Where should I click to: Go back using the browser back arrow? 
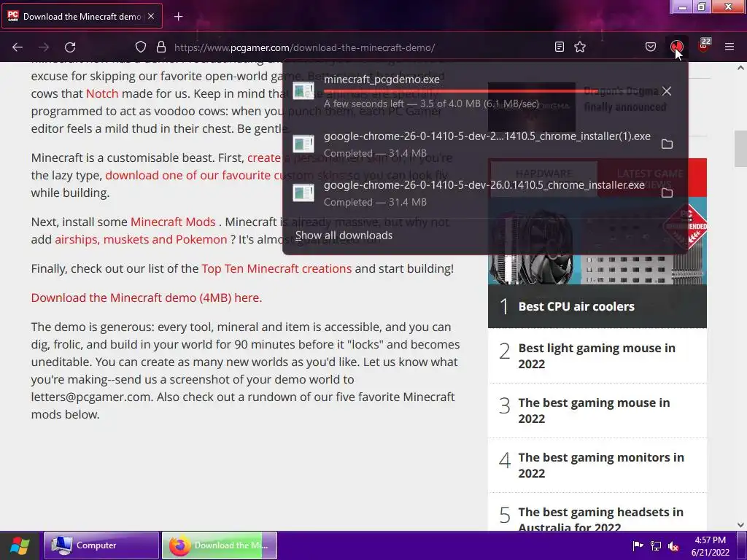click(18, 47)
